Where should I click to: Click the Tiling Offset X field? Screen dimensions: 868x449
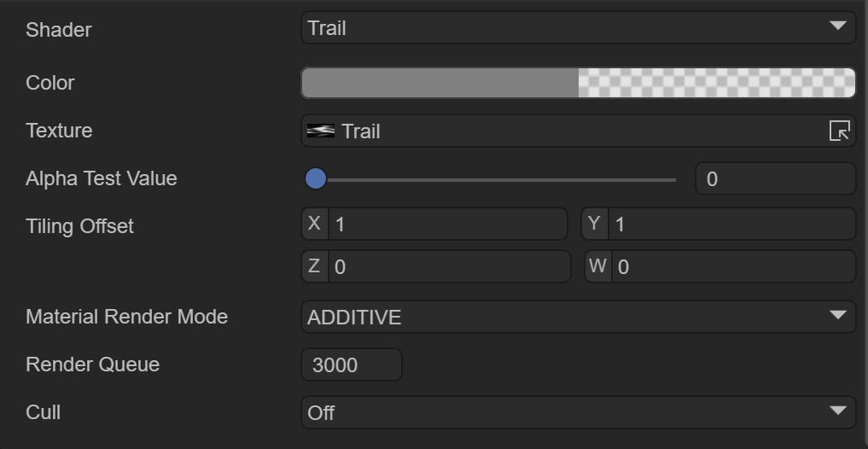point(447,224)
